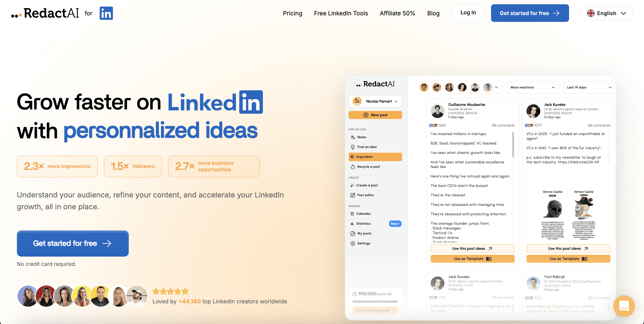The width and height of the screenshot is (644, 324).
Task: Click the Notes icon in sidebar
Action: pos(353,137)
